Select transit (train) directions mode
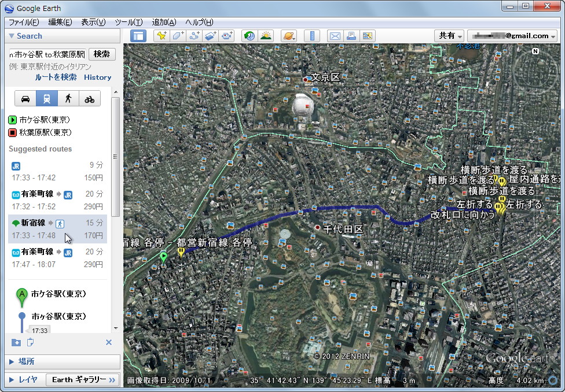This screenshot has width=565, height=392. coord(47,99)
